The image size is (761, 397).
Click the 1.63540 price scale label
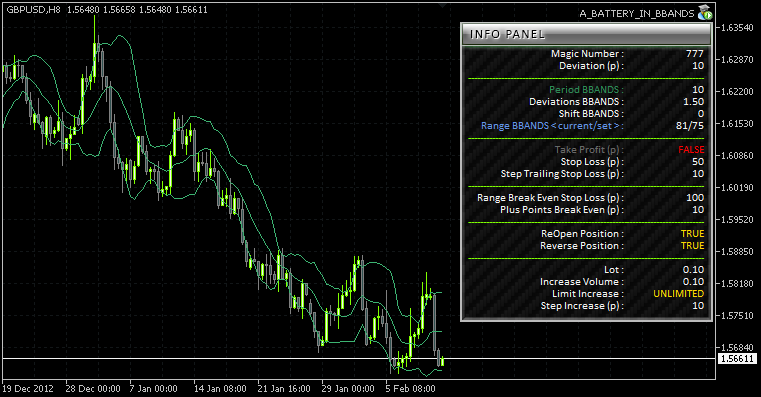738,28
